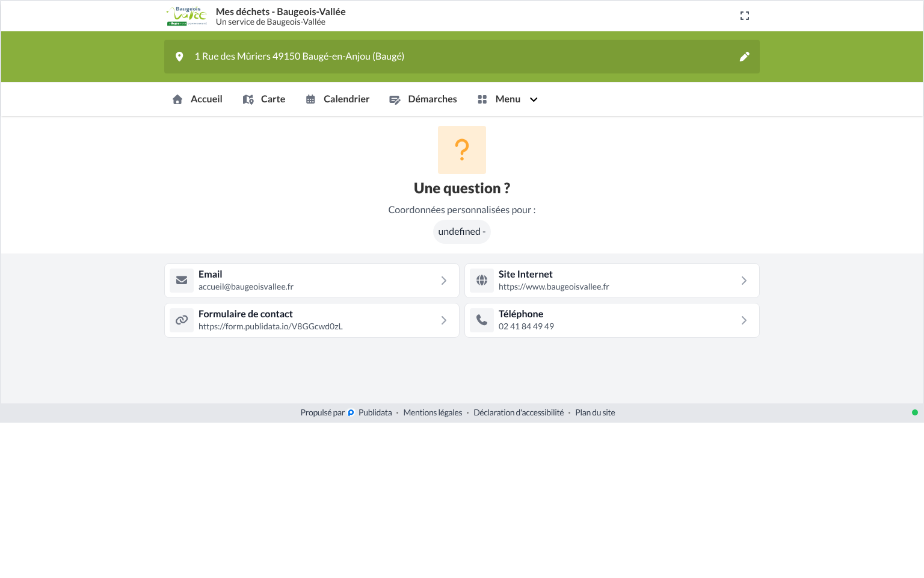Open Téléphone card via its chevron
Viewport: 924px width, 578px height.
(744, 320)
